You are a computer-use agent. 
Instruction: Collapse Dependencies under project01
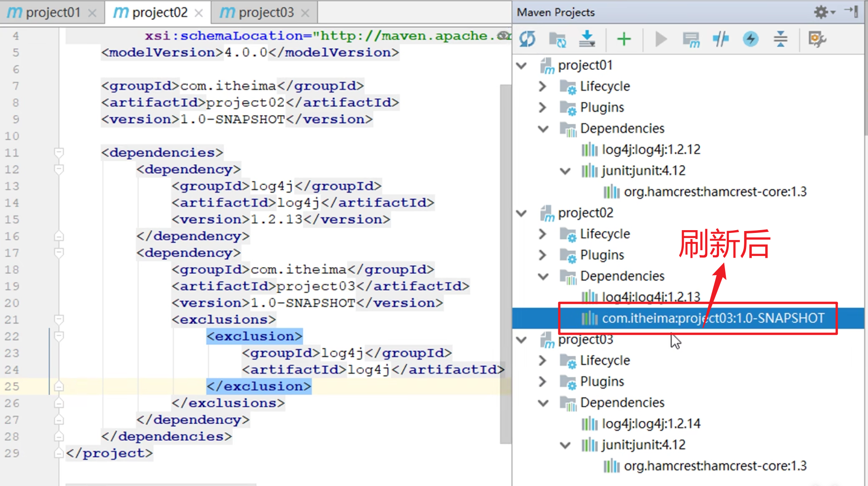click(543, 129)
